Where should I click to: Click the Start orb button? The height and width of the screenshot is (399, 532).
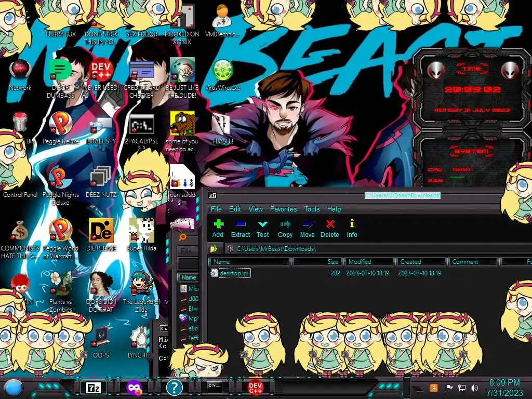[x=13, y=388]
